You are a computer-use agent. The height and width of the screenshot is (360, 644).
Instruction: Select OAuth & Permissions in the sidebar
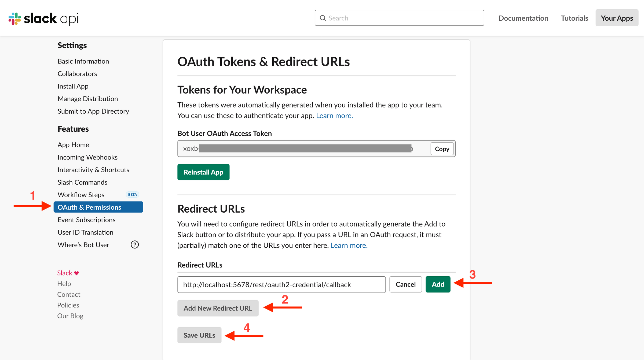click(x=89, y=207)
